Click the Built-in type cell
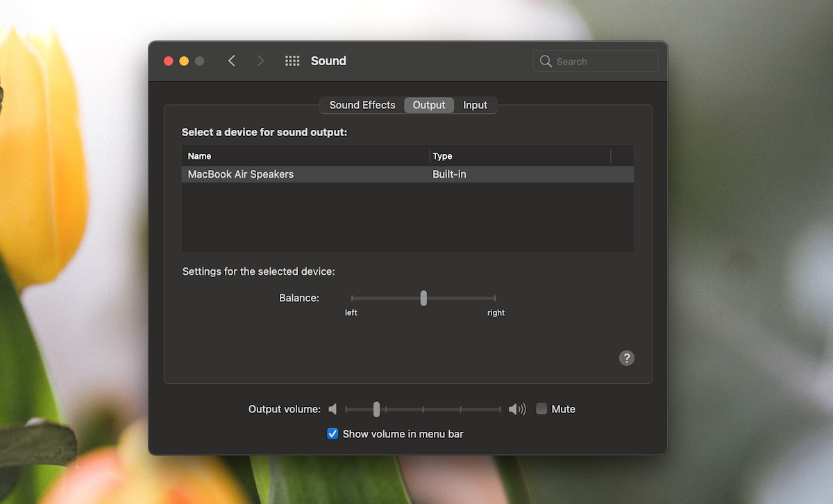Screen dimensions: 833x504 (450, 174)
